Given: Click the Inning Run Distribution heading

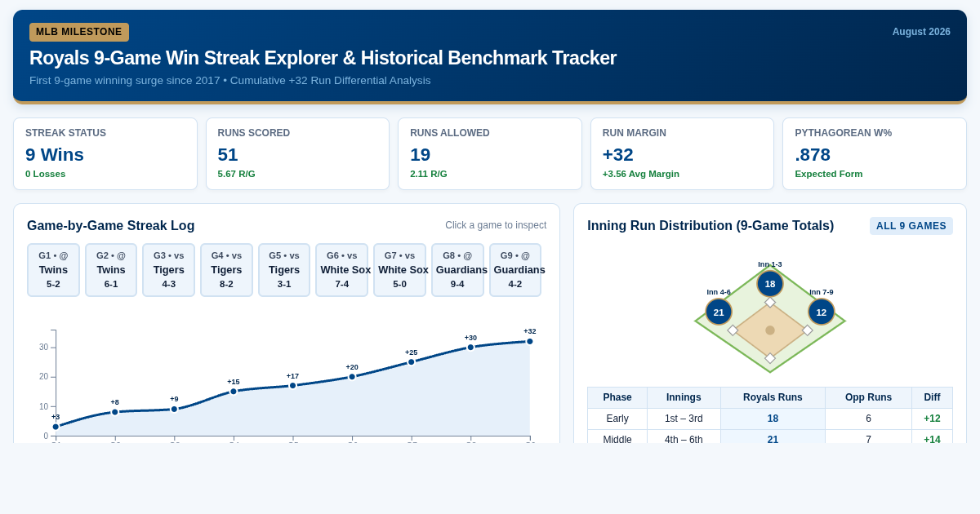Looking at the screenshot, I should 710,226.
